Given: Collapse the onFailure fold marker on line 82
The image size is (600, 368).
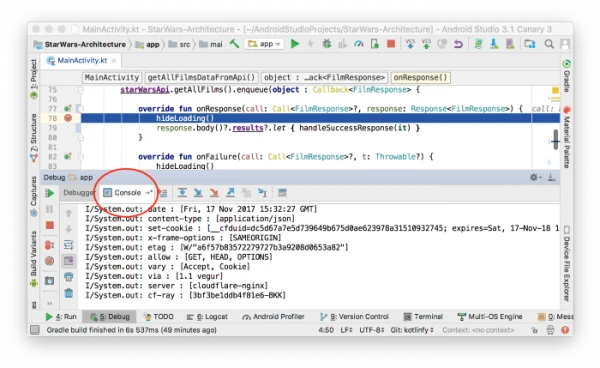Looking at the screenshot, I should point(81,156).
